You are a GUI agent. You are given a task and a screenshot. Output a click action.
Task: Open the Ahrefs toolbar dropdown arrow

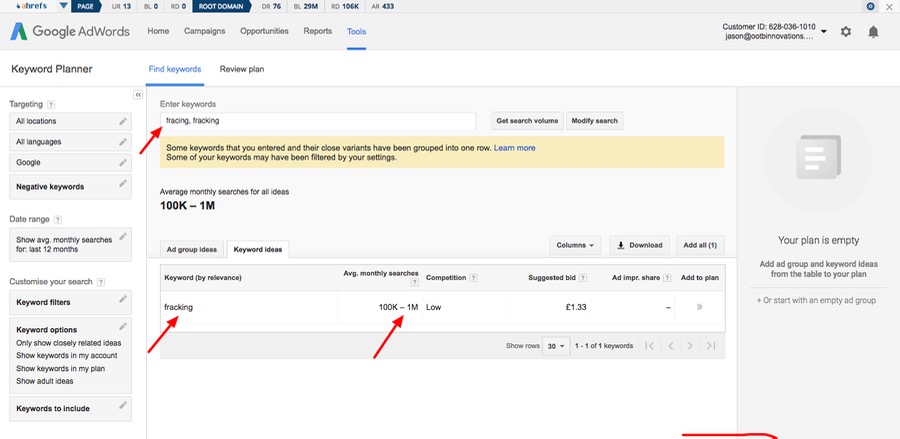[x=64, y=6]
